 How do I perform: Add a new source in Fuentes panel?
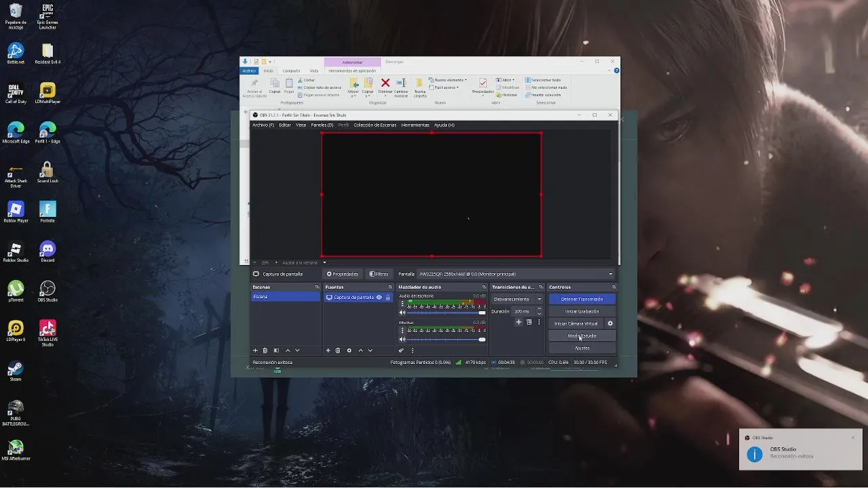328,350
